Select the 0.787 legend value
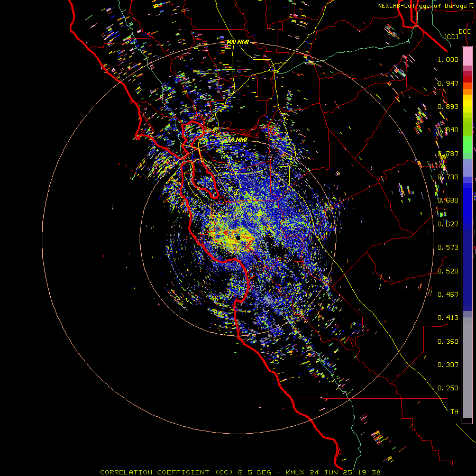Viewport: 476px width, 476px height. pyautogui.click(x=448, y=153)
